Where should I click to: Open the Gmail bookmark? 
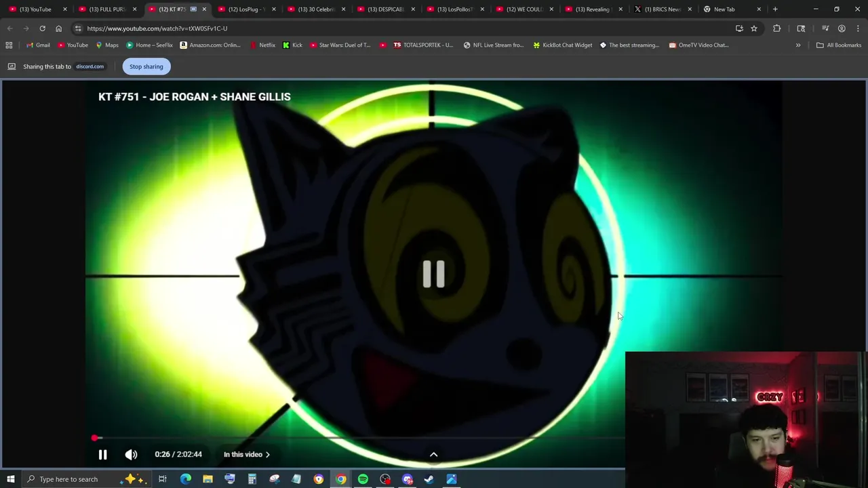tap(38, 45)
